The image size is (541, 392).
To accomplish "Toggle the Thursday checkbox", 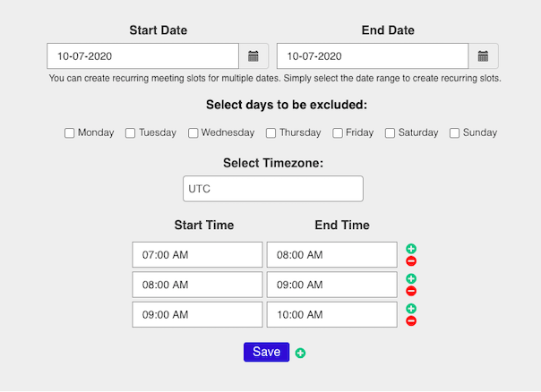I will 270,132.
